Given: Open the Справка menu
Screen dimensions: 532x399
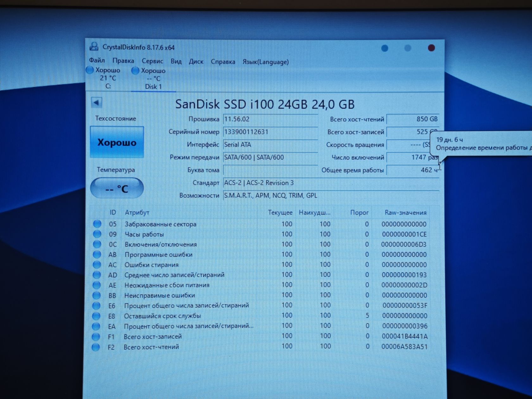Looking at the screenshot, I should point(223,62).
